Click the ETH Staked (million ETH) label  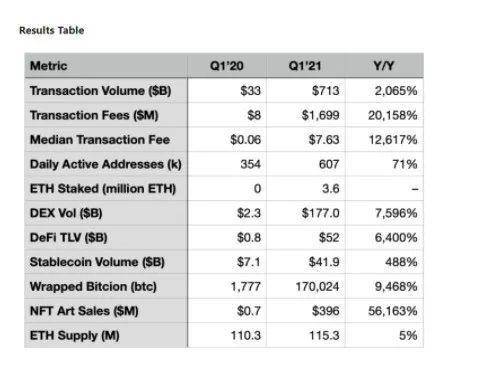pos(103,189)
